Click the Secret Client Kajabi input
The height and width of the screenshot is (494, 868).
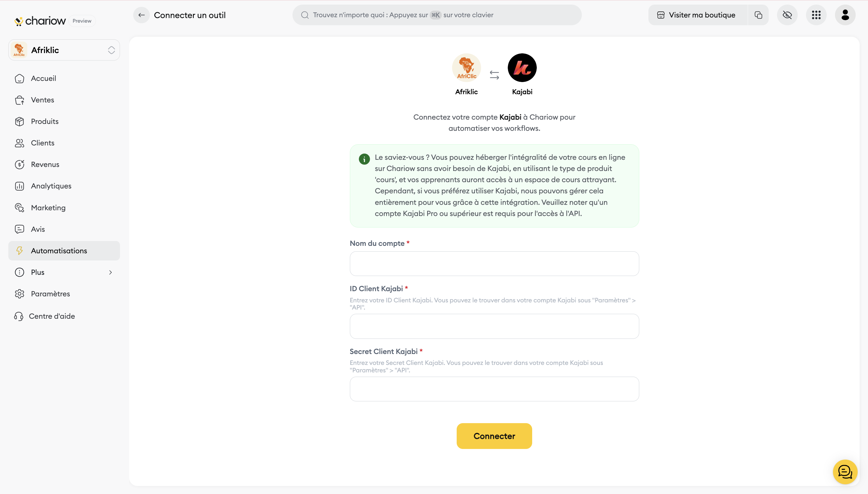[x=494, y=389]
